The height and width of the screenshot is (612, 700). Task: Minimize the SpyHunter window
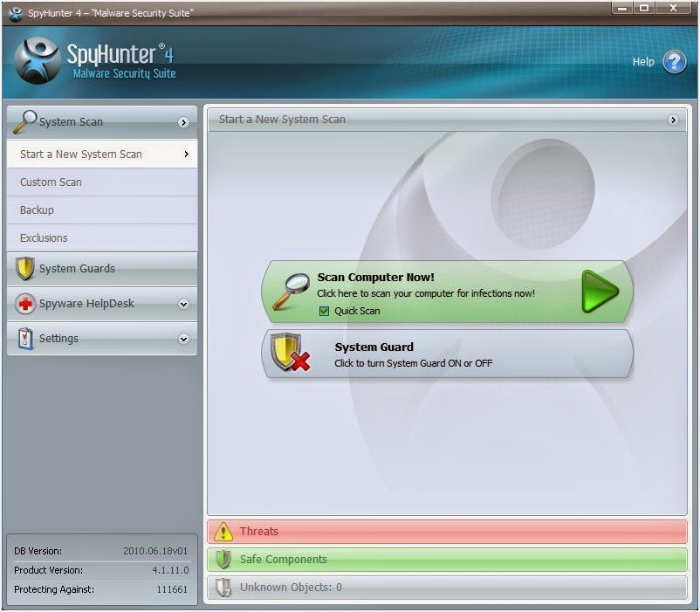621,8
